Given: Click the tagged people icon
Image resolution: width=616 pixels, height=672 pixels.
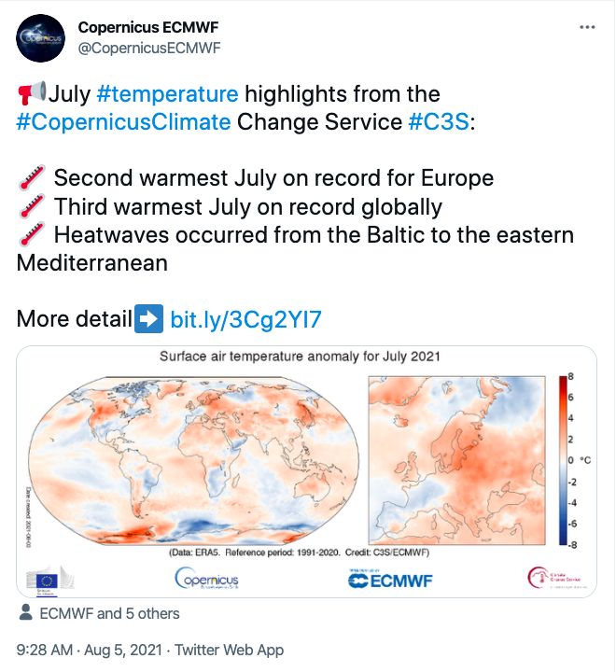Looking at the screenshot, I should [26, 613].
